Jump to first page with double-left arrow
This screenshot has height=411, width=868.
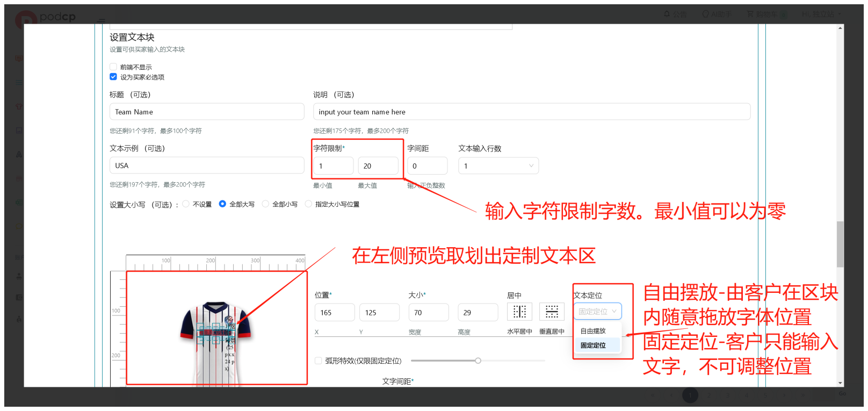click(x=653, y=395)
